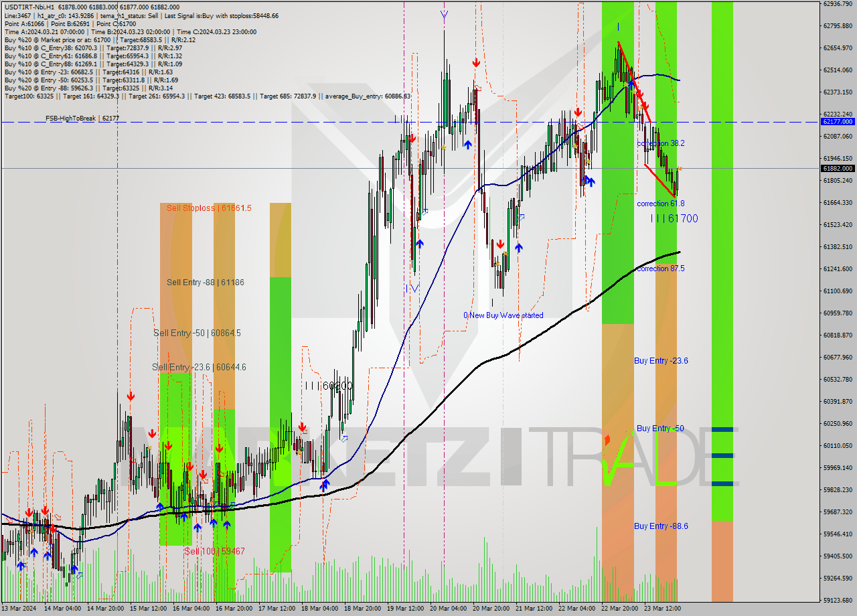Click the 21 Mar 12:00 time label
857x616 pixels.
[x=534, y=609]
